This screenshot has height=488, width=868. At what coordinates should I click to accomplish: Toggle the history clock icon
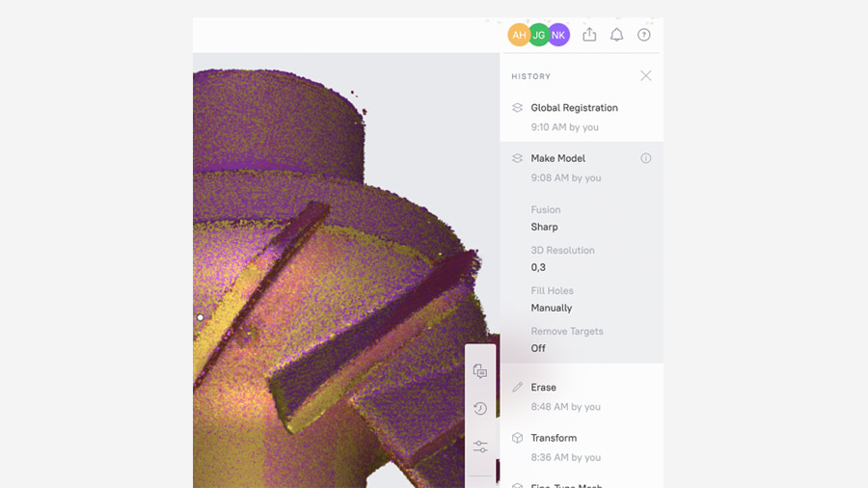pos(480,408)
